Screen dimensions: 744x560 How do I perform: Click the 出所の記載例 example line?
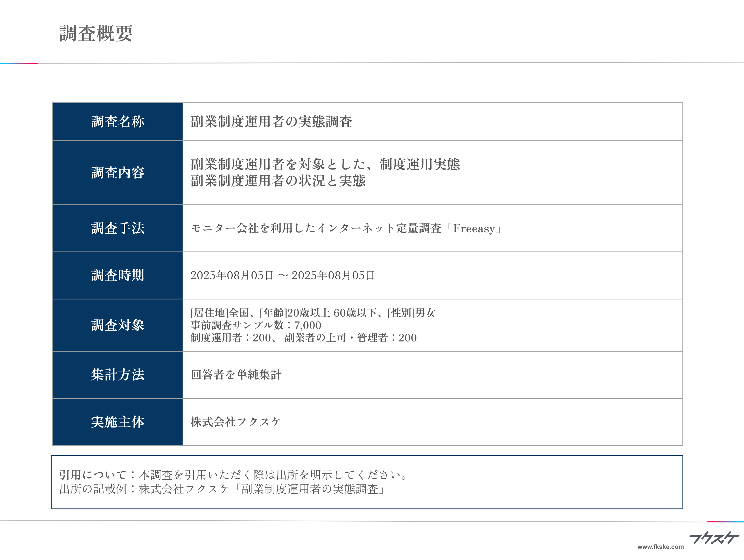(222, 489)
